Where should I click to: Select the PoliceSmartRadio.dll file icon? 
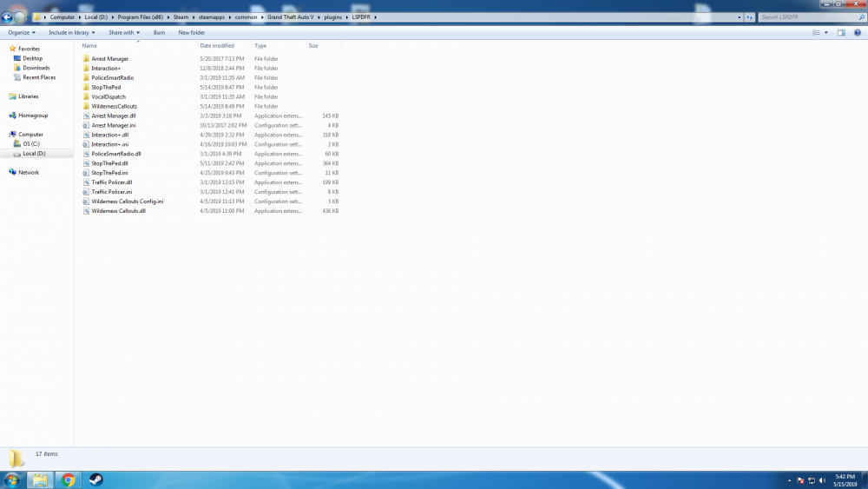click(x=86, y=154)
